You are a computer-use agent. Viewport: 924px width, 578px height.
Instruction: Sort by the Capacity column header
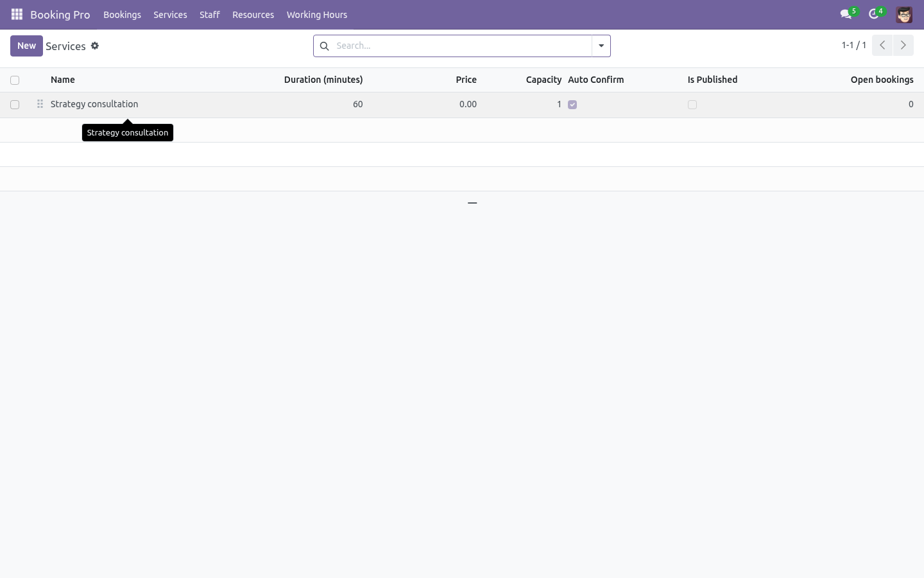coord(543,80)
